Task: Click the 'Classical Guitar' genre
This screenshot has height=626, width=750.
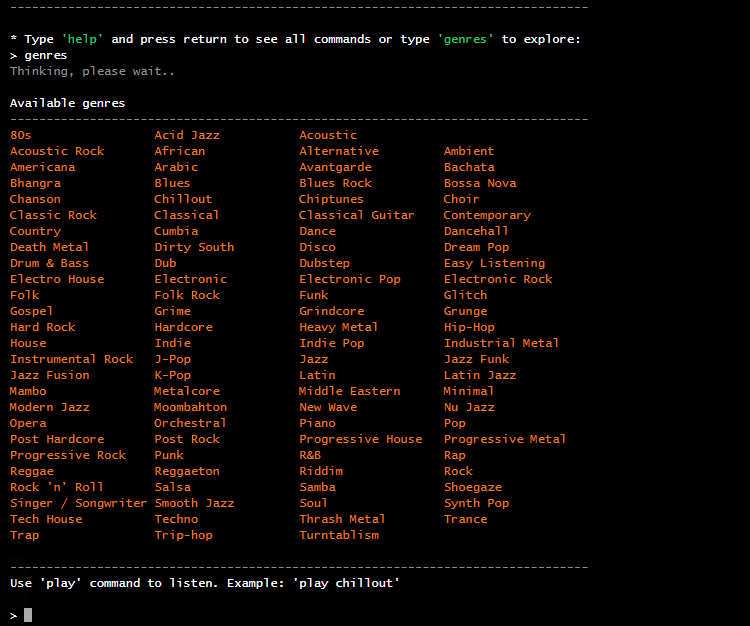Action: 356,215
